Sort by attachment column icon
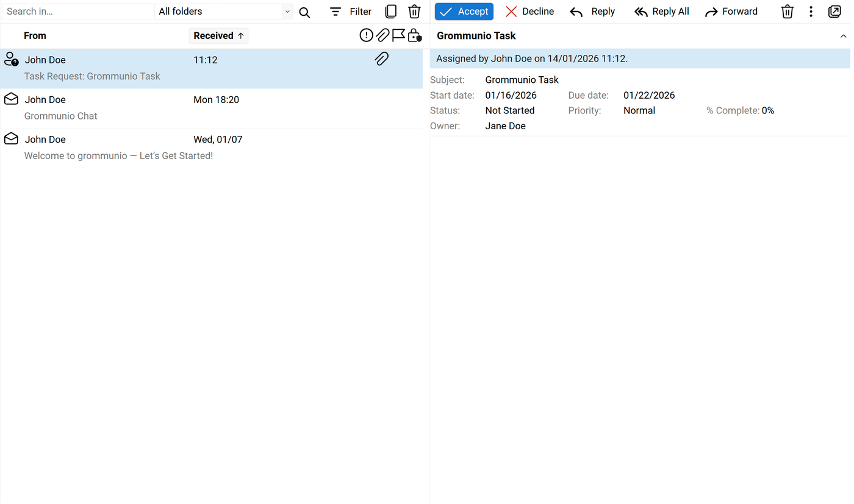The width and height of the screenshot is (854, 504). point(382,35)
